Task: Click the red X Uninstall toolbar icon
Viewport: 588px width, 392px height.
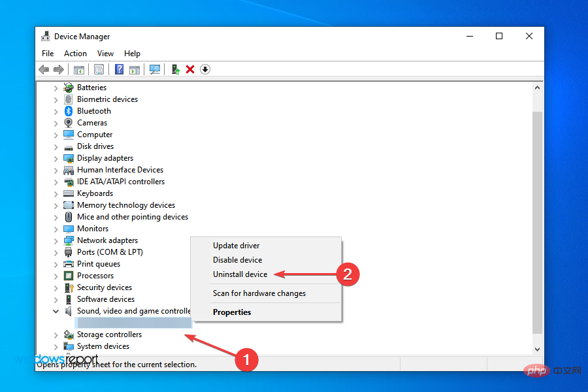Action: click(x=189, y=69)
